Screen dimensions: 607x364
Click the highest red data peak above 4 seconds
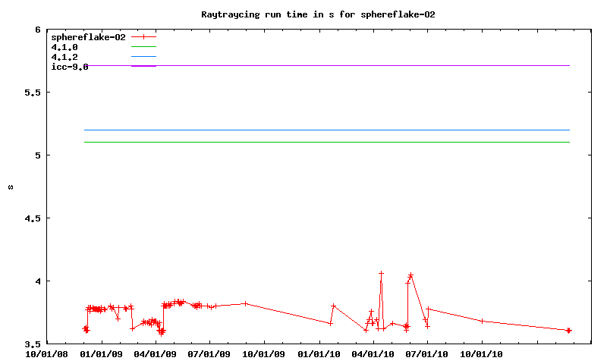[x=381, y=273]
